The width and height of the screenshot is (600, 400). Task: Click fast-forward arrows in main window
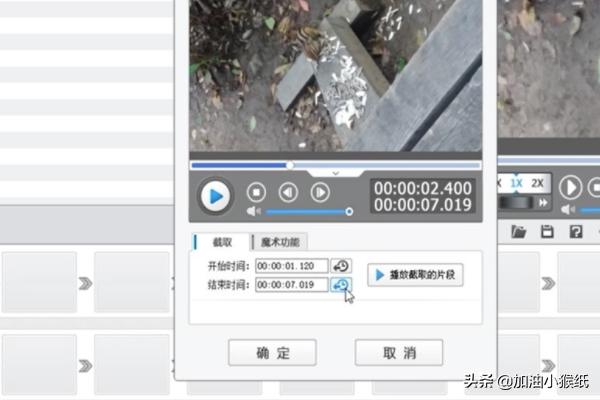click(543, 203)
